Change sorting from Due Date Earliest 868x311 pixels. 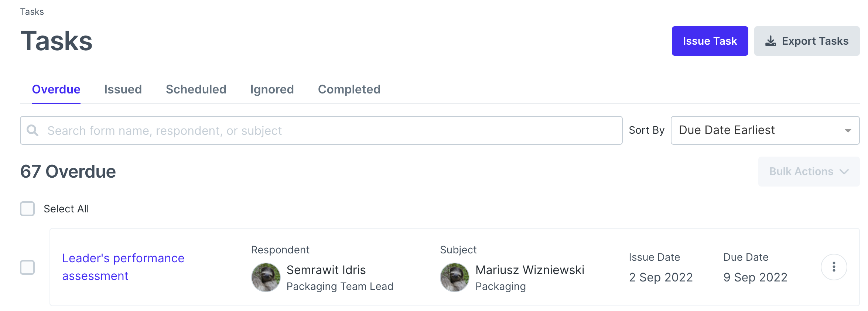(x=765, y=130)
